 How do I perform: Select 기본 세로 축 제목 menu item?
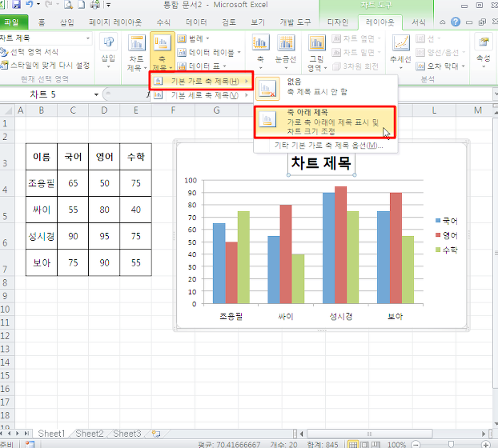(201, 95)
